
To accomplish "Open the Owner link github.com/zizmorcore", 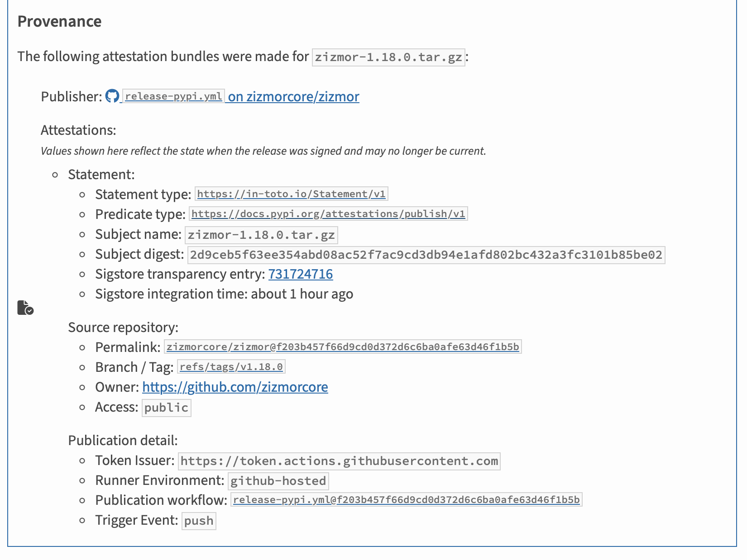I will click(235, 387).
